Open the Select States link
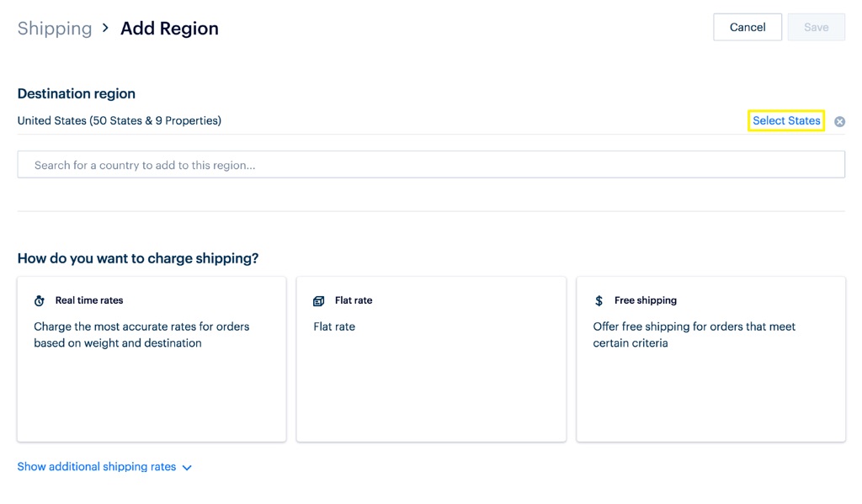Image resolution: width=862 pixels, height=504 pixels. tap(786, 120)
